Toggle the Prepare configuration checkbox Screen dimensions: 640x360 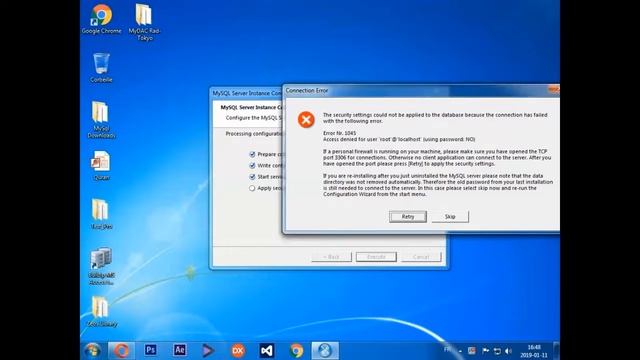252,154
